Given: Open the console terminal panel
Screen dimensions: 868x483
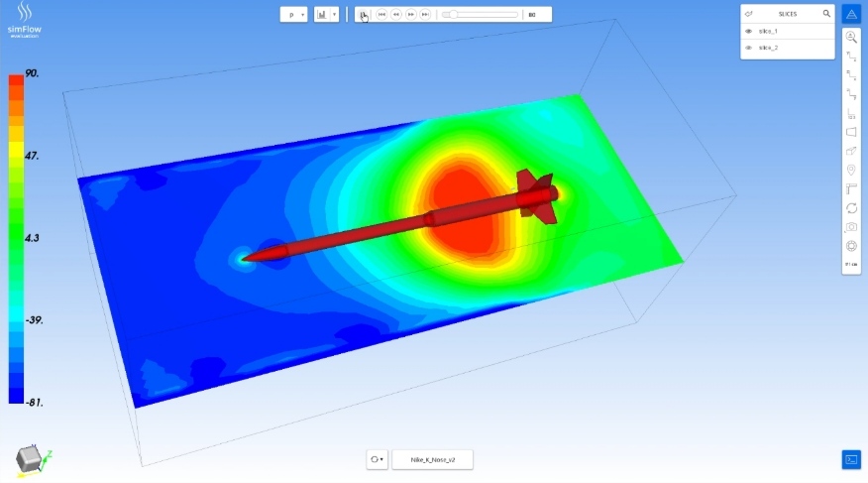Looking at the screenshot, I should (851, 458).
